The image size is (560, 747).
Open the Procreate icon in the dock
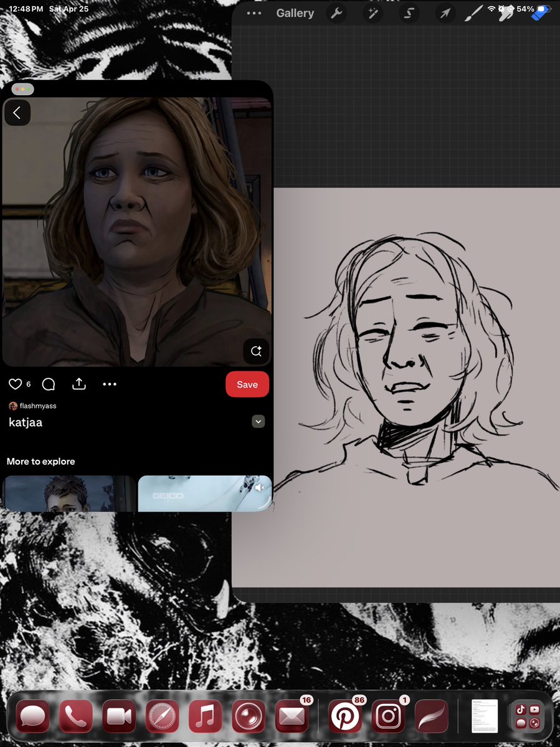pos(432,716)
